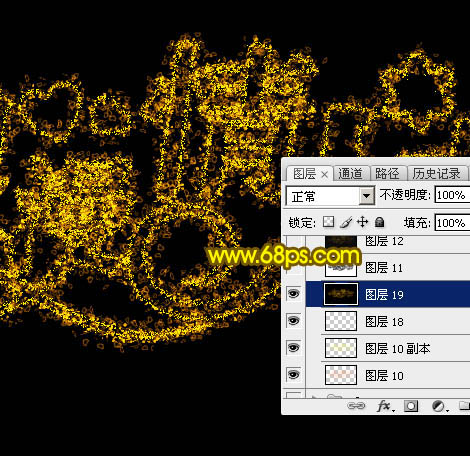Click the 填充 100% field
Screen dimensions: 470x456
click(452, 223)
